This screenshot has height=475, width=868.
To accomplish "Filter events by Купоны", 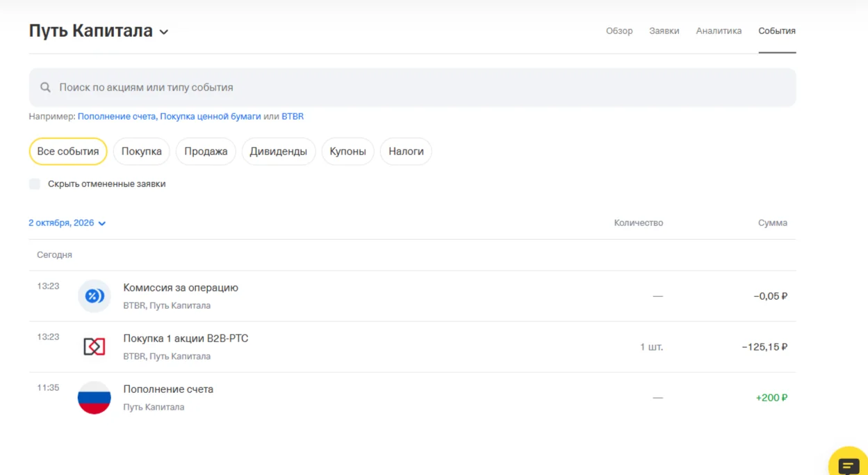I will pyautogui.click(x=348, y=152).
